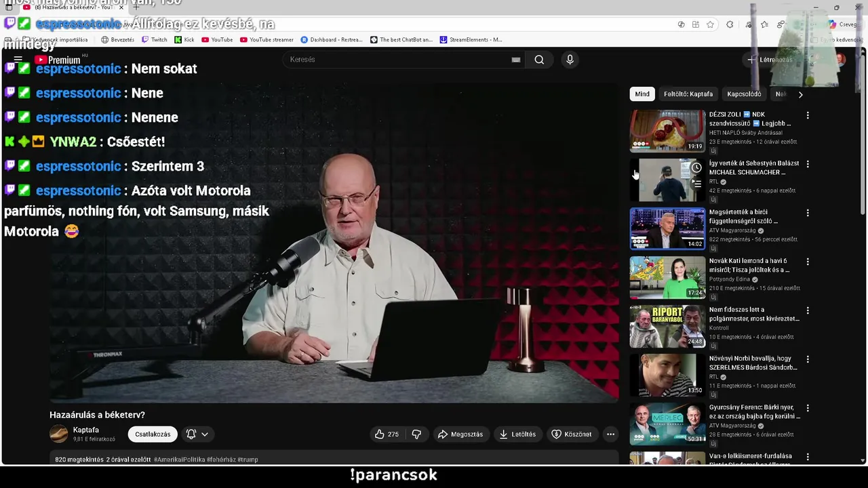Image resolution: width=868 pixels, height=488 pixels.
Task: Open the Növényi Norbi bevallja title
Action: coord(753,363)
